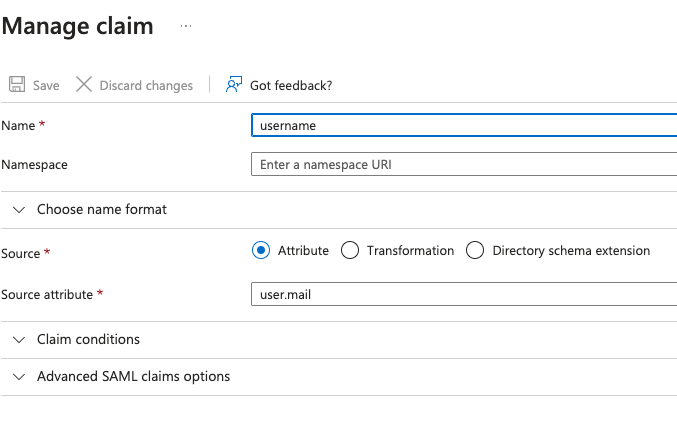Click the Name field containing username
The width and height of the screenshot is (677, 437).
[464, 125]
